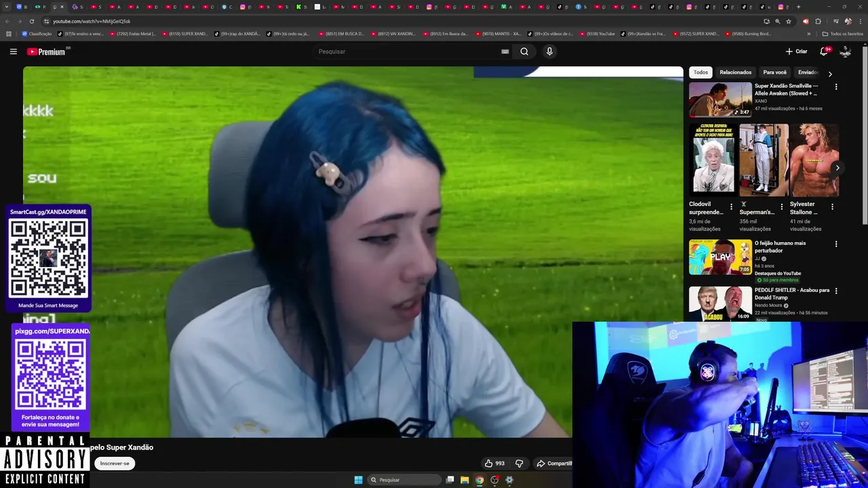Click the gear app icon on taskbar
This screenshot has width=868, height=488.
(509, 480)
